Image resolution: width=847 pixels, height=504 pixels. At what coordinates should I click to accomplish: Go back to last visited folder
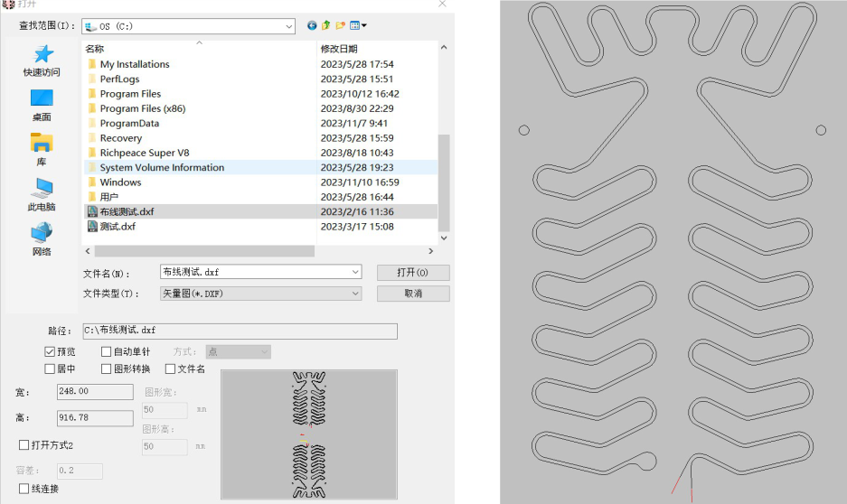(x=312, y=25)
